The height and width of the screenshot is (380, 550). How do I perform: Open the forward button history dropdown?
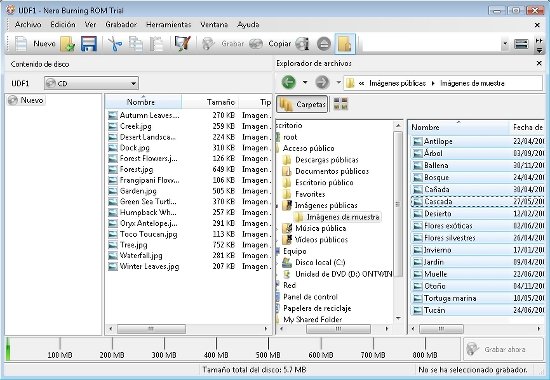(338, 82)
